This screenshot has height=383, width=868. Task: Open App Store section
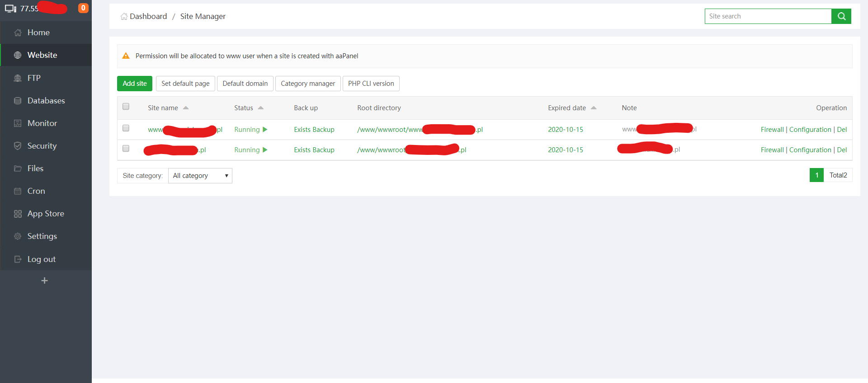[46, 214]
